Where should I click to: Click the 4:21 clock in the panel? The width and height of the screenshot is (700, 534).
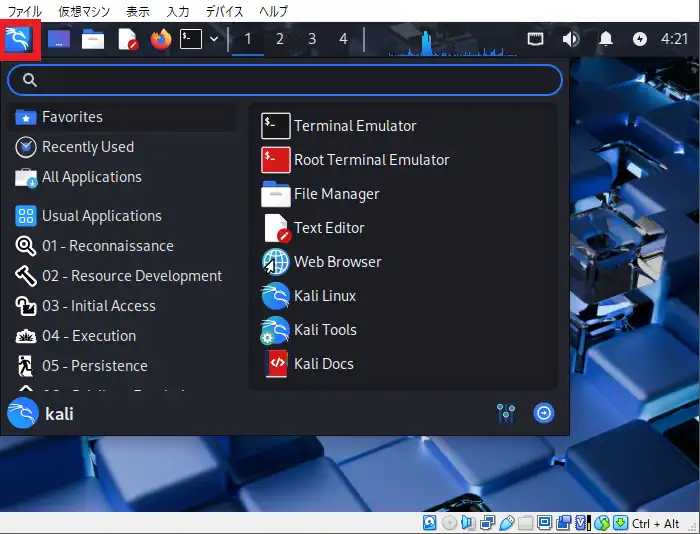[x=674, y=39]
